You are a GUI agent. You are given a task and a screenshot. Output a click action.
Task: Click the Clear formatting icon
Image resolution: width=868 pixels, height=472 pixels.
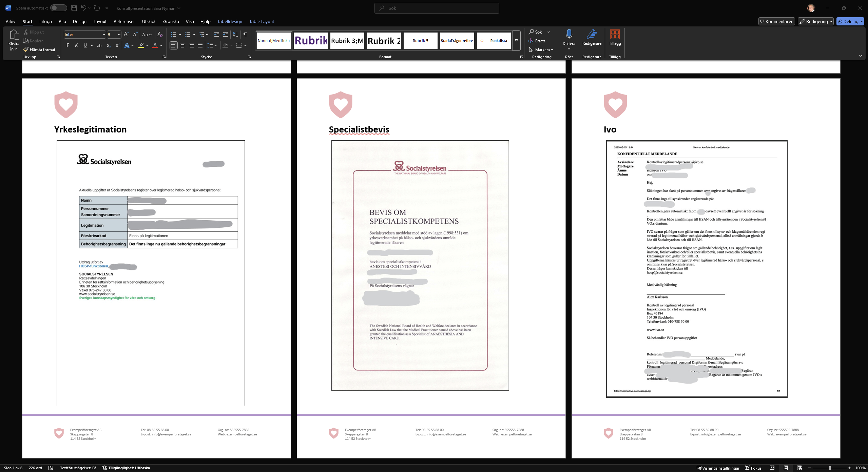[160, 35]
